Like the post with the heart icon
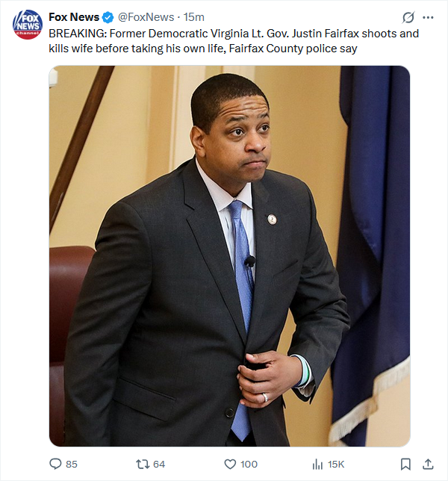 (230, 464)
